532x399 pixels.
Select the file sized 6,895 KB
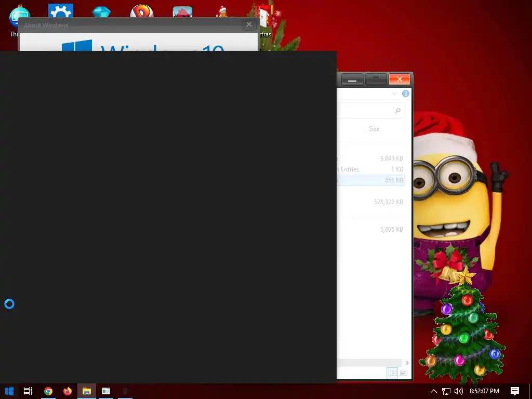pos(371,229)
